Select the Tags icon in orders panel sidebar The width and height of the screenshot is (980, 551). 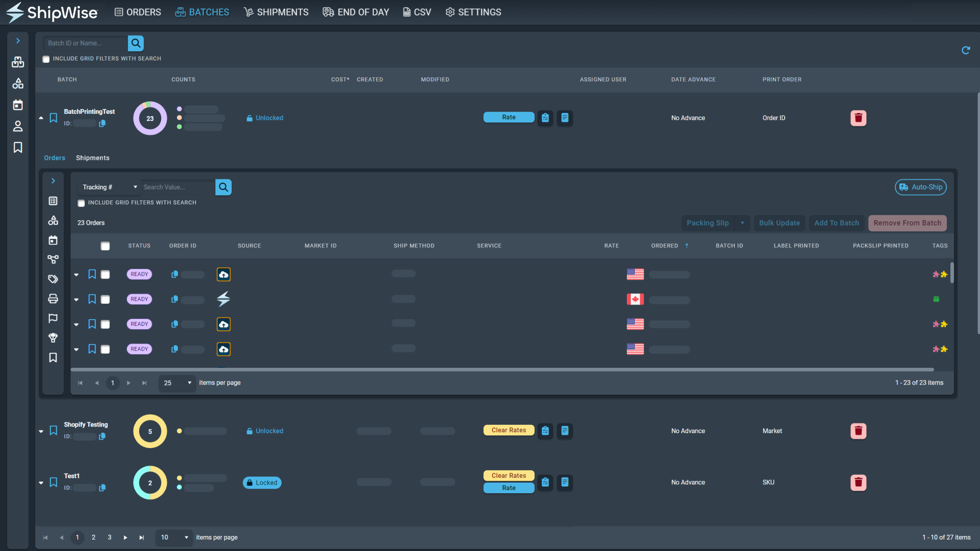[x=53, y=279]
